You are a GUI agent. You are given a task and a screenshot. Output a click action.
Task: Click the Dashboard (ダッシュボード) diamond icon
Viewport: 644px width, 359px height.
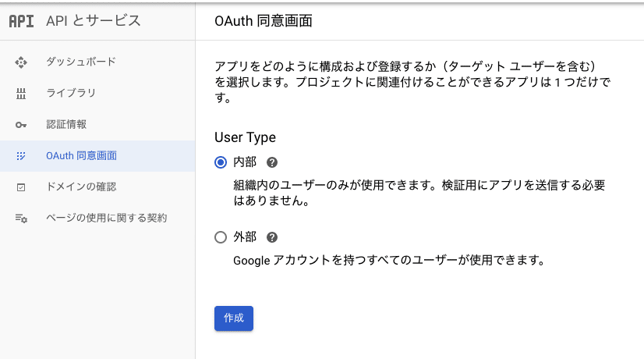[22, 62]
